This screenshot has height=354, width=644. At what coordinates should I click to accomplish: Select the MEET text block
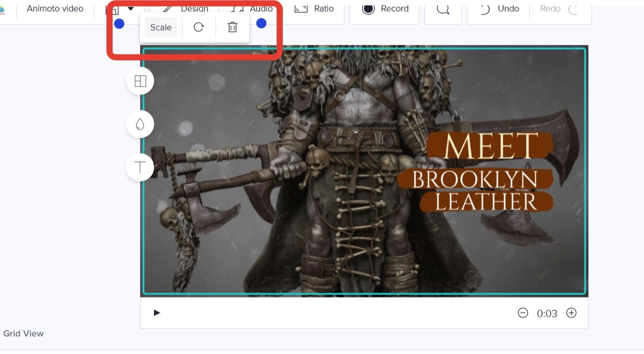pos(490,146)
